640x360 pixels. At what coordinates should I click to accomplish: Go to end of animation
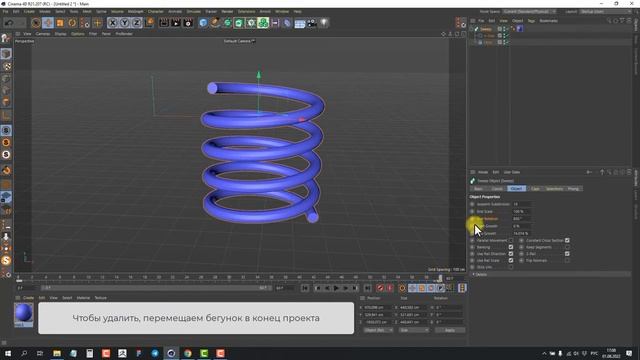pyautogui.click(x=367, y=288)
